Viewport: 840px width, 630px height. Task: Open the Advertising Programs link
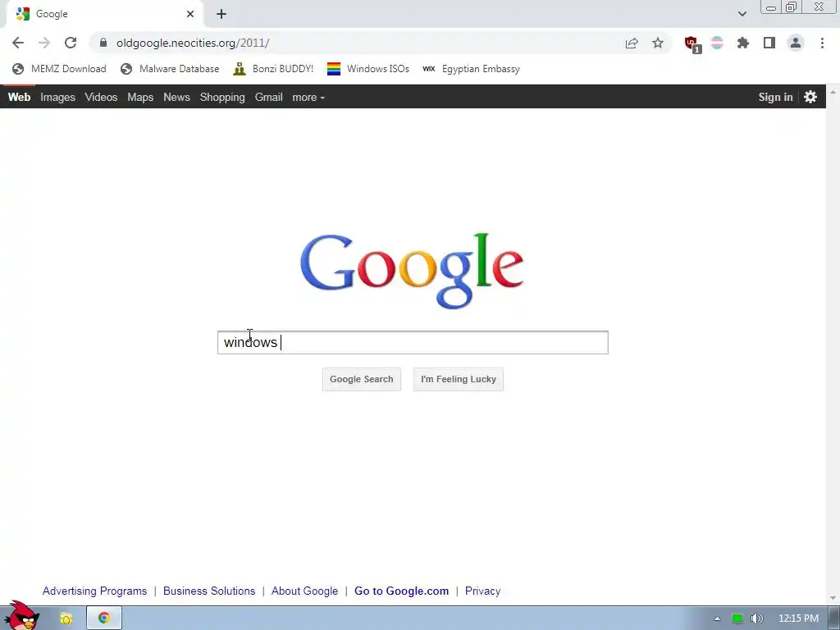(94, 591)
